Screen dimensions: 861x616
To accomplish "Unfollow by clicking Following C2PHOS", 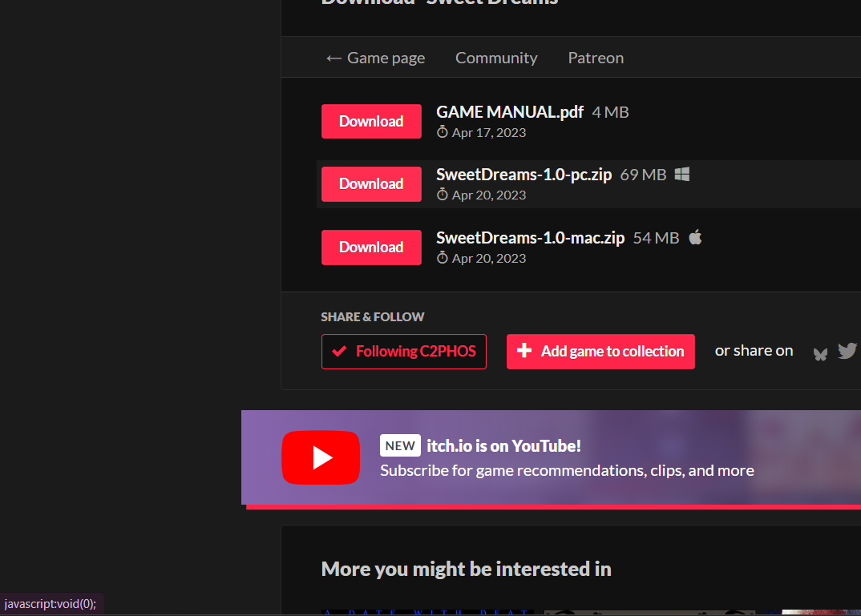I will [403, 351].
